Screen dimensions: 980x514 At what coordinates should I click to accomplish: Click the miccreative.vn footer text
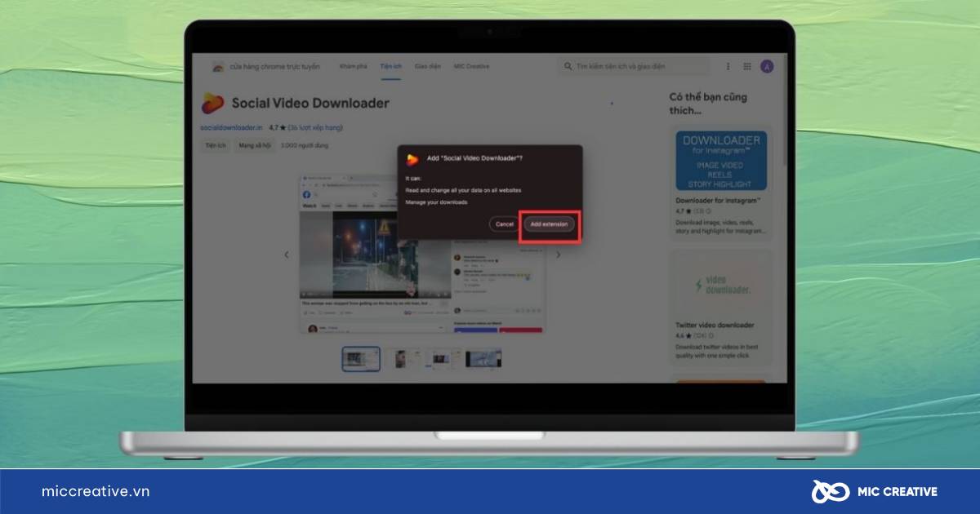pyautogui.click(x=96, y=491)
